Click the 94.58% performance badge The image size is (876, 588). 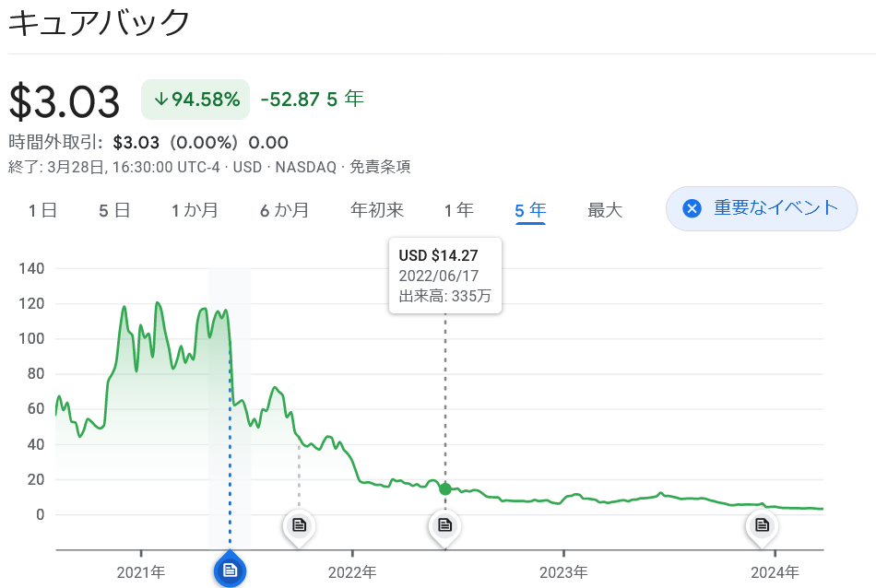coord(195,99)
